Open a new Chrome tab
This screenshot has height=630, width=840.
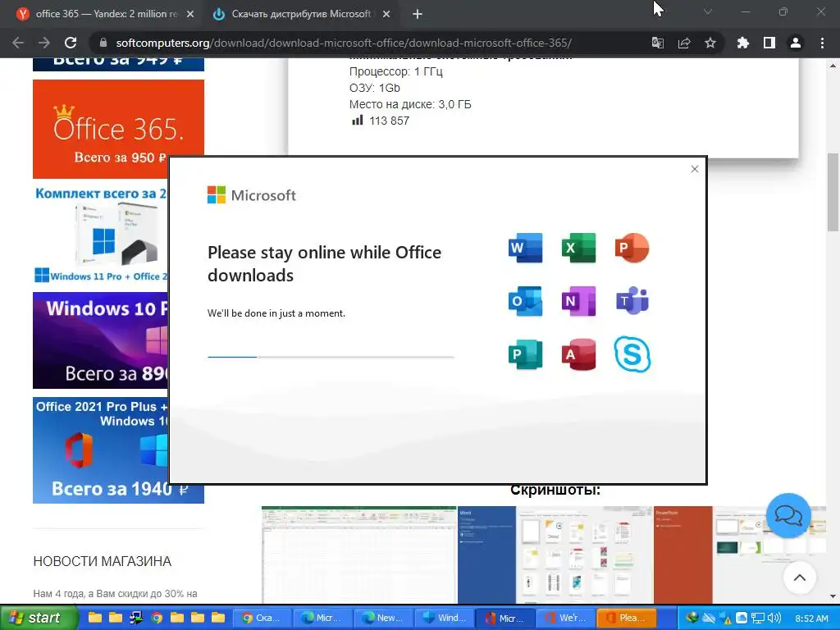tap(418, 14)
